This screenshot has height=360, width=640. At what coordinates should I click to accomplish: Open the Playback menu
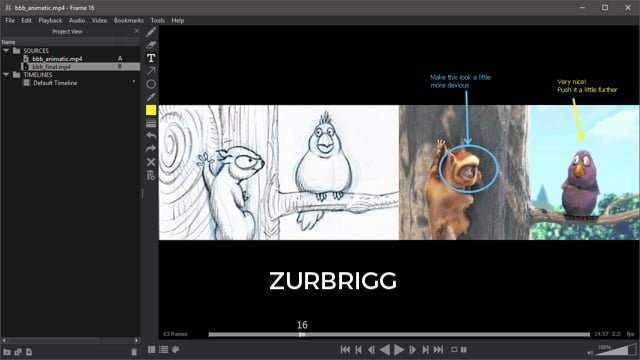coord(50,20)
